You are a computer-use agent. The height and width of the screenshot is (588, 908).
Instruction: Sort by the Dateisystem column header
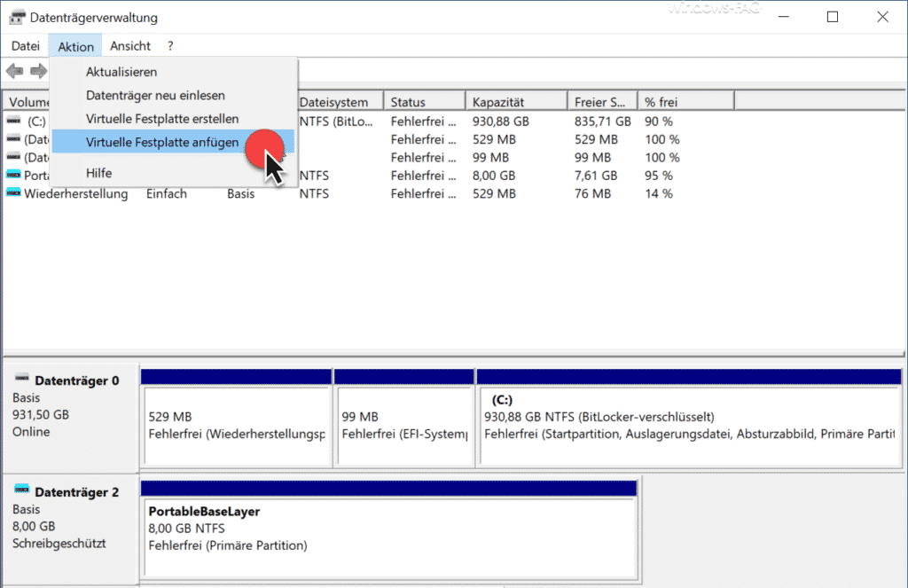(x=340, y=101)
